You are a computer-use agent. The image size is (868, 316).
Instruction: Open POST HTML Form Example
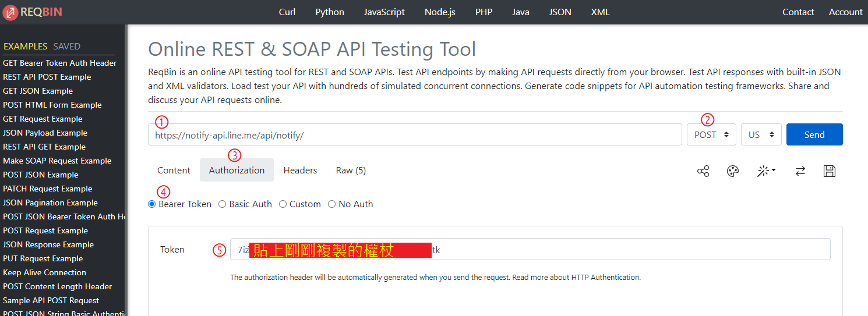pyautogui.click(x=52, y=105)
